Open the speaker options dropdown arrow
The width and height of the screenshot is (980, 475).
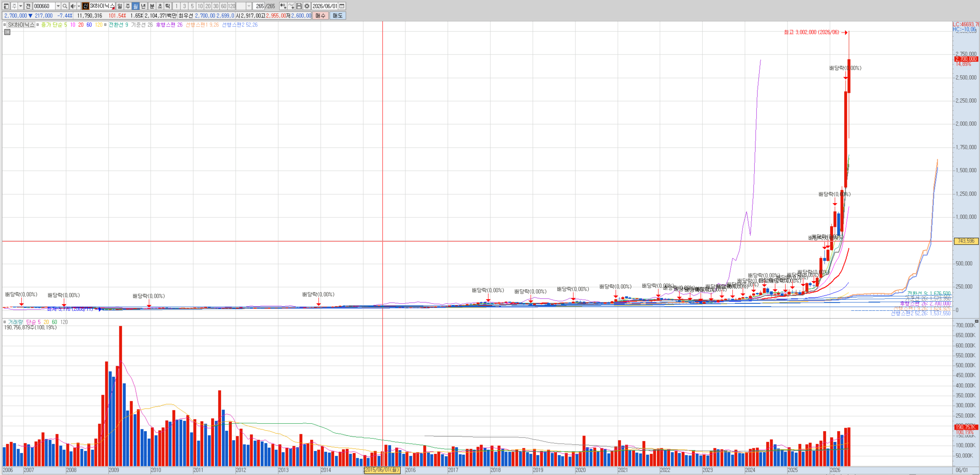[x=79, y=6]
